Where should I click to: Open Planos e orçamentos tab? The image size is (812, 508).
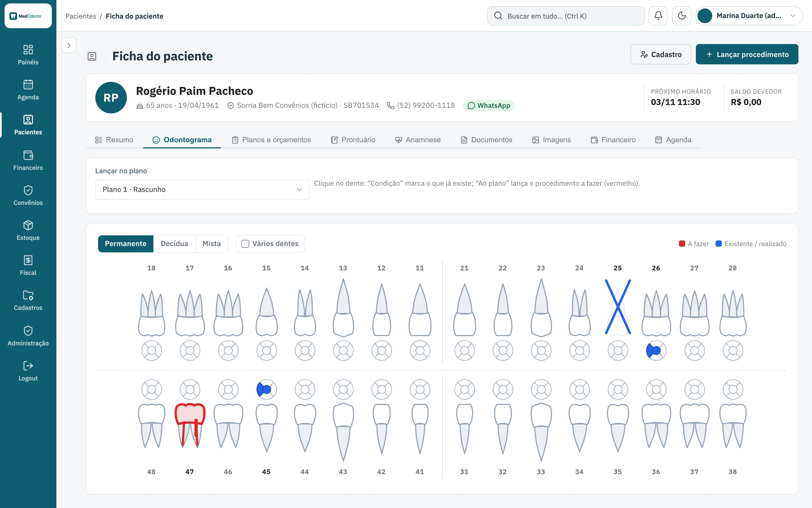(x=271, y=140)
